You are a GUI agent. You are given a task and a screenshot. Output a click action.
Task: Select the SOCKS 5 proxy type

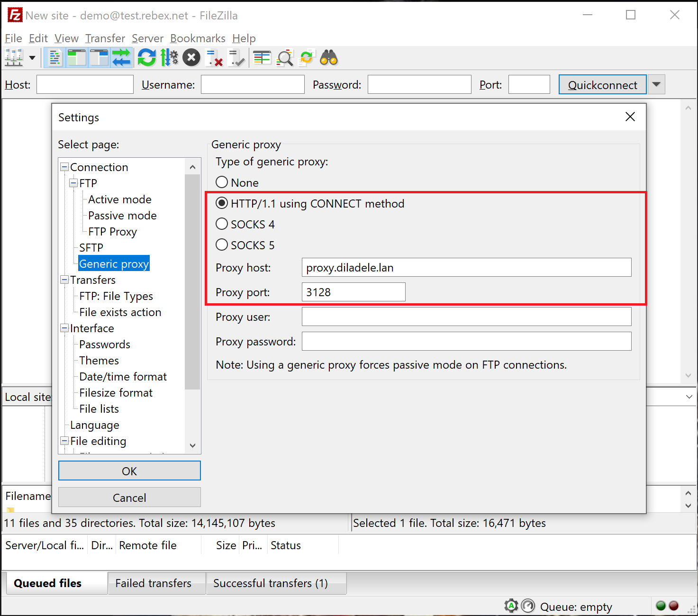click(x=245, y=245)
